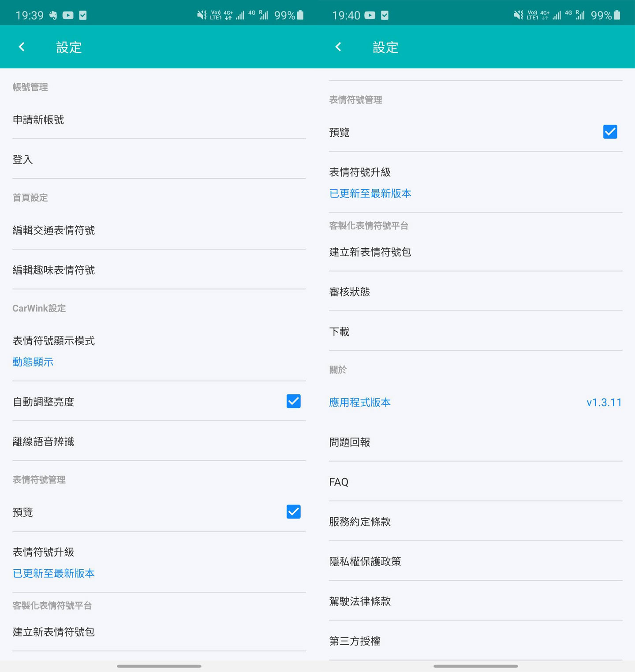Uncheck the 預覽 checkbox under 表情符號管理

(x=293, y=512)
